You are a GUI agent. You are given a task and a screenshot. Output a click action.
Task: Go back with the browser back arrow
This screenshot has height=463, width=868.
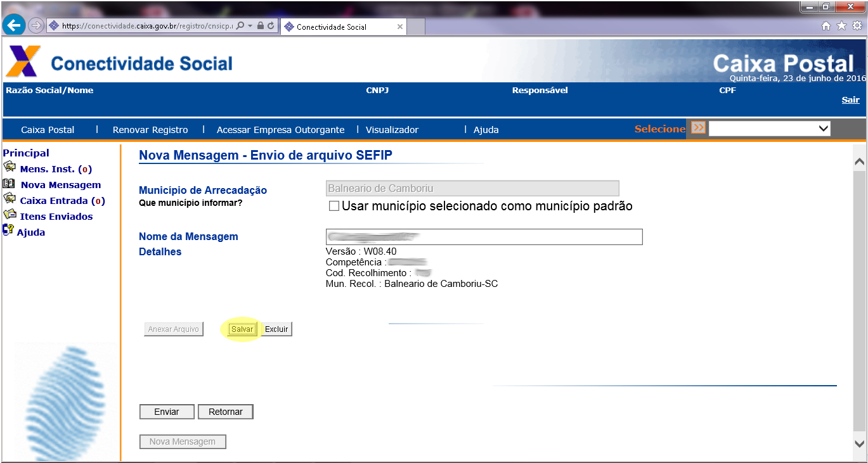pyautogui.click(x=14, y=26)
